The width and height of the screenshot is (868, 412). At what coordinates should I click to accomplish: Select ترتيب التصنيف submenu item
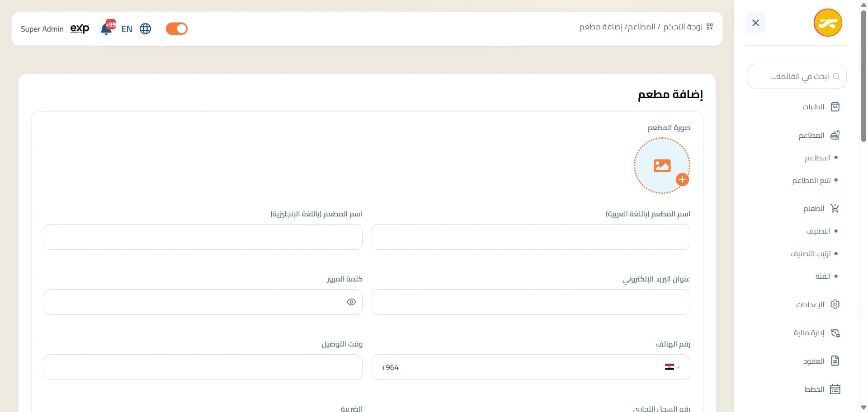pos(811,253)
